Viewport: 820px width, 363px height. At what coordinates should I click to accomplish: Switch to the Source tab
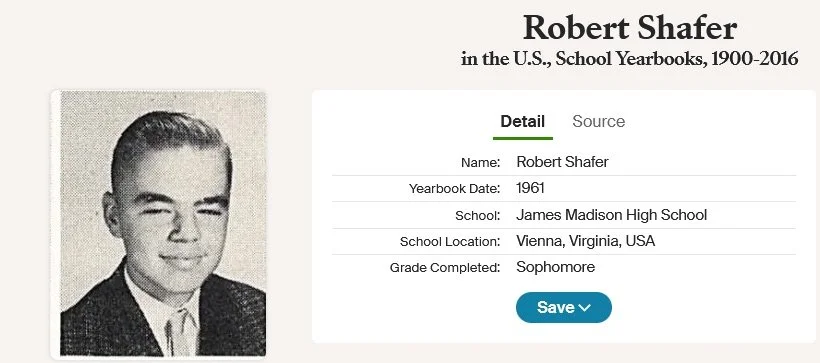pyautogui.click(x=598, y=121)
